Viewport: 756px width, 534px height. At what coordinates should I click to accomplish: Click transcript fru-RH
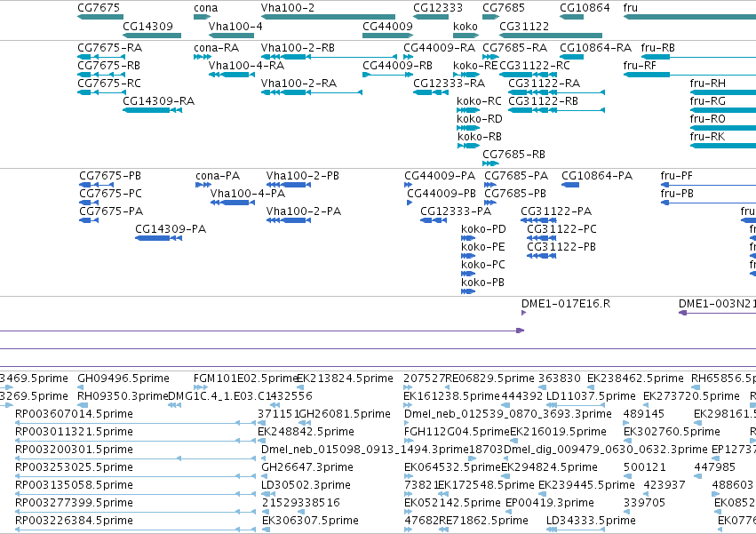click(x=723, y=92)
